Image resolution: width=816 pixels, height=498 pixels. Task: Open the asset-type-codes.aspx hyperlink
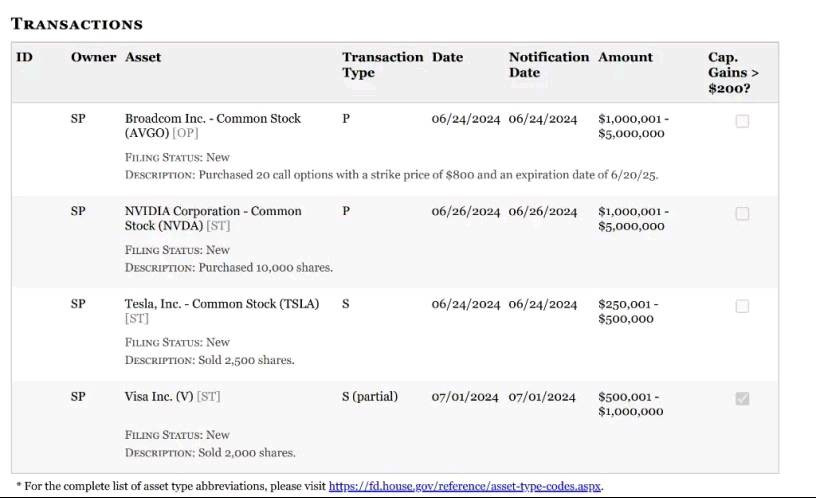click(x=465, y=486)
